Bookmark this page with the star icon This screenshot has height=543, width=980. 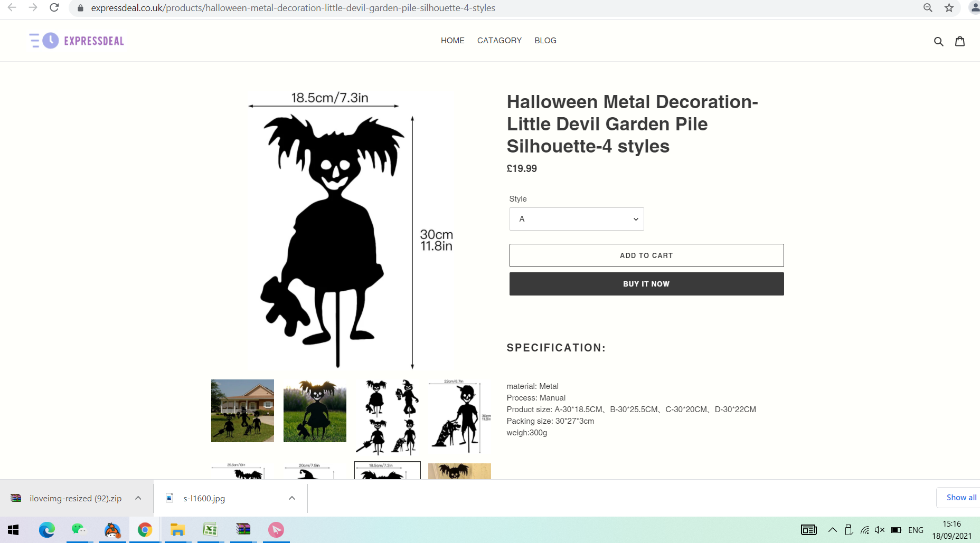(x=949, y=7)
